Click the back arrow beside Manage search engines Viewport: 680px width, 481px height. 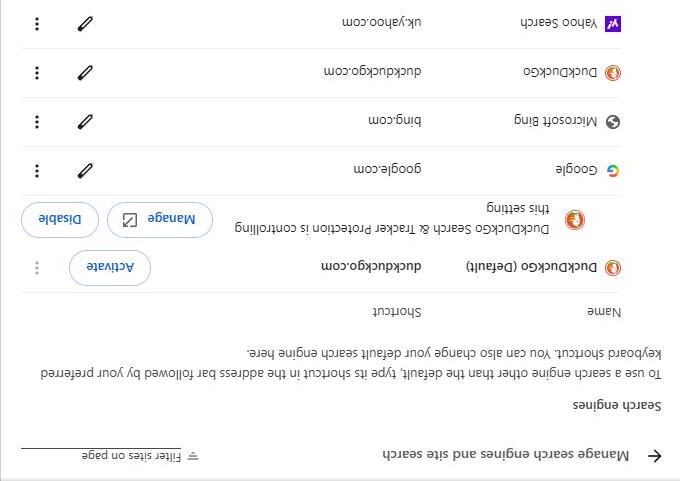tap(655, 456)
